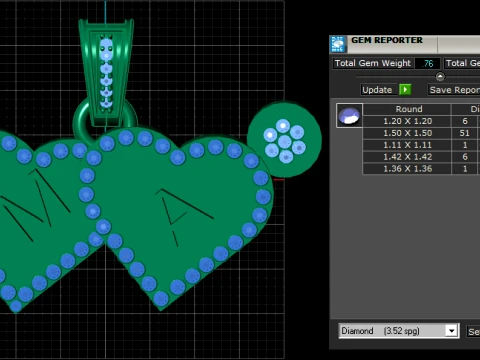Viewport: 480px width, 360px height.
Task: Click the partially visible Se button at bottom
Action: pyautogui.click(x=473, y=332)
